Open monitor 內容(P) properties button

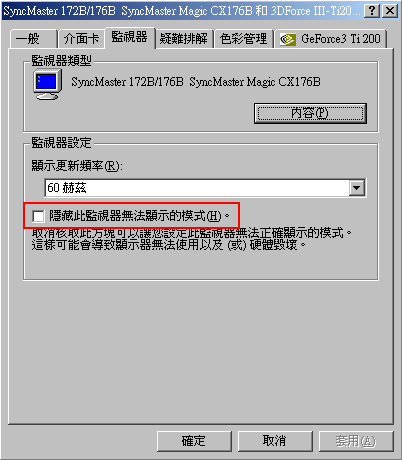[x=310, y=113]
